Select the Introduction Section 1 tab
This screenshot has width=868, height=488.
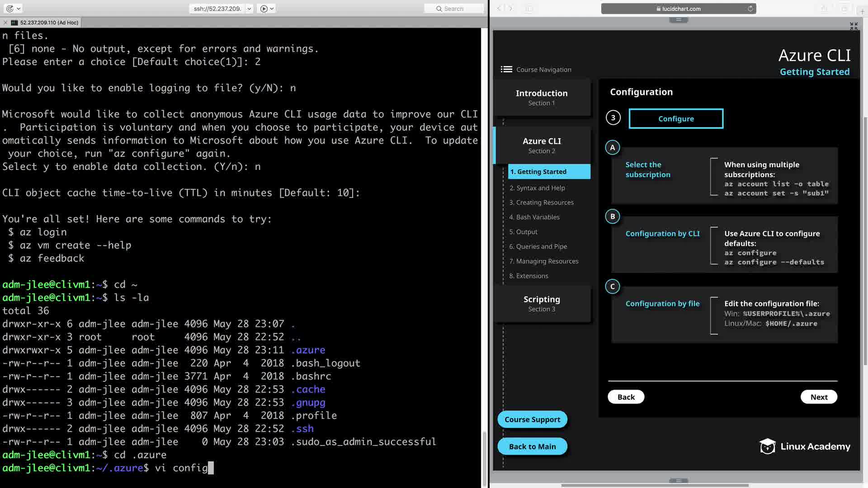tap(542, 97)
